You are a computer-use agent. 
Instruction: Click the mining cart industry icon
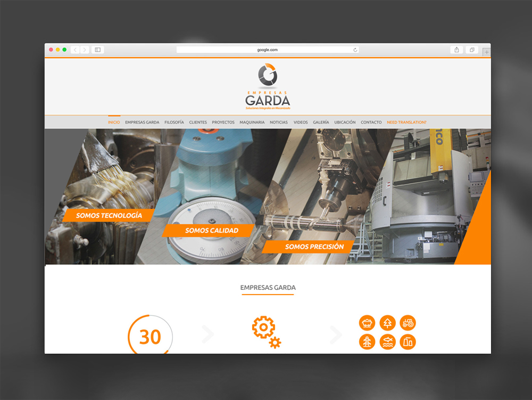pyautogui.click(x=367, y=323)
